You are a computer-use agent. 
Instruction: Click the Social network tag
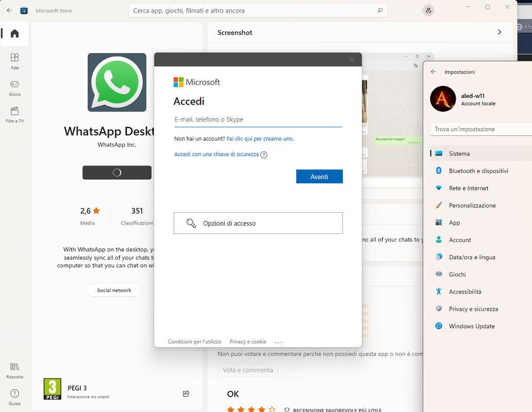click(114, 290)
